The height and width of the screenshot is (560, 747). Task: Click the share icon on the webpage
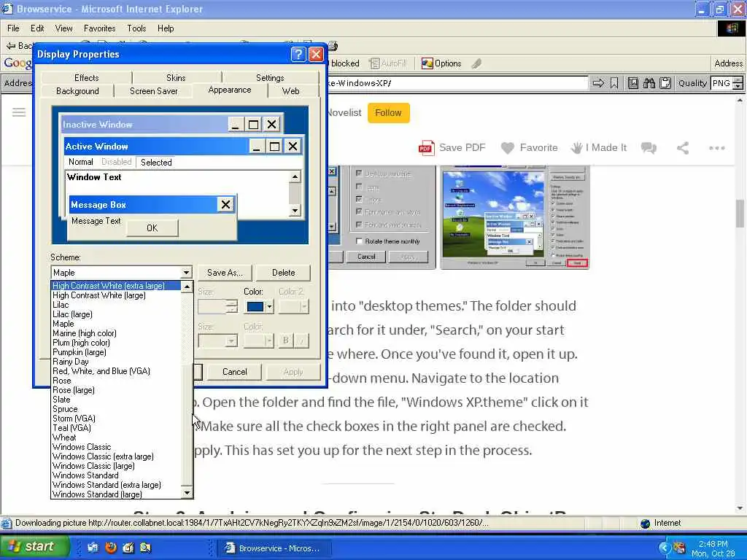pyautogui.click(x=683, y=148)
